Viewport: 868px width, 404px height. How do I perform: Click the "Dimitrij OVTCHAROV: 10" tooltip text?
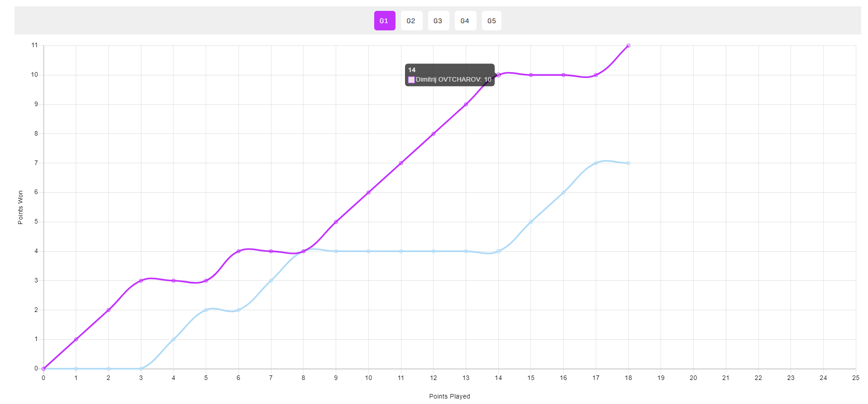click(453, 80)
